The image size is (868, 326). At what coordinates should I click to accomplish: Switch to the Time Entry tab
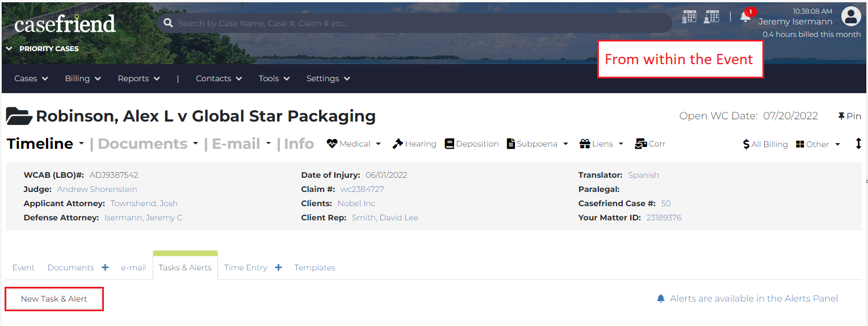click(x=245, y=268)
